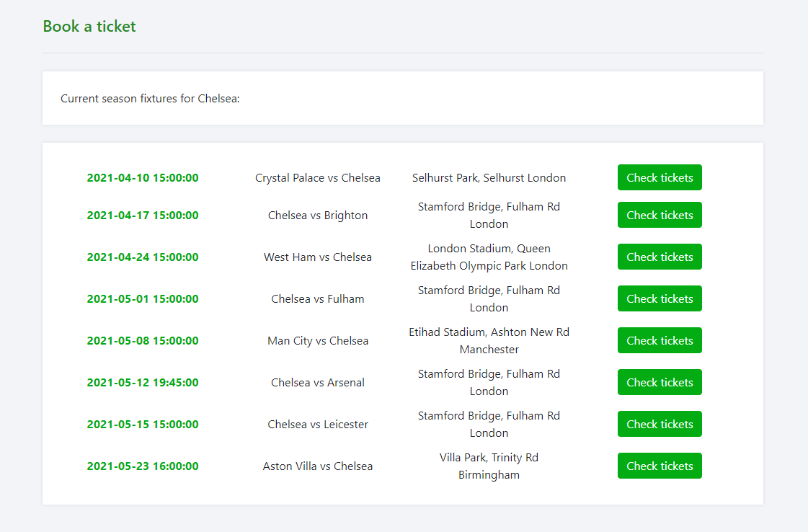Check tickets for Man City vs Chelsea
The width and height of the screenshot is (808, 532).
(x=659, y=340)
